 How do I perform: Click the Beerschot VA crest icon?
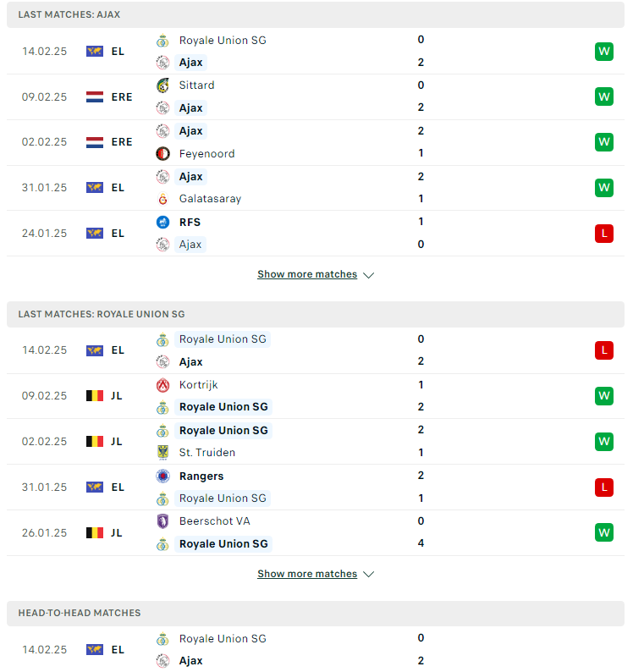pos(162,521)
